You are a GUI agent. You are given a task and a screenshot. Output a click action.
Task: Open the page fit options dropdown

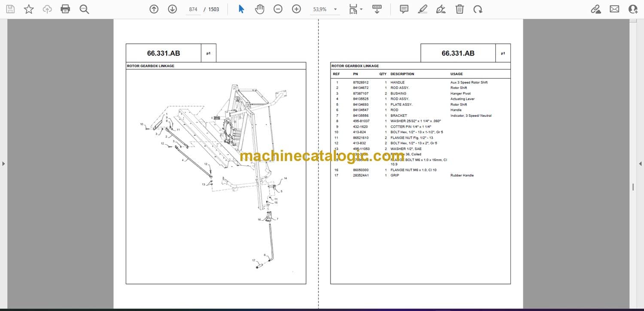(x=355, y=9)
